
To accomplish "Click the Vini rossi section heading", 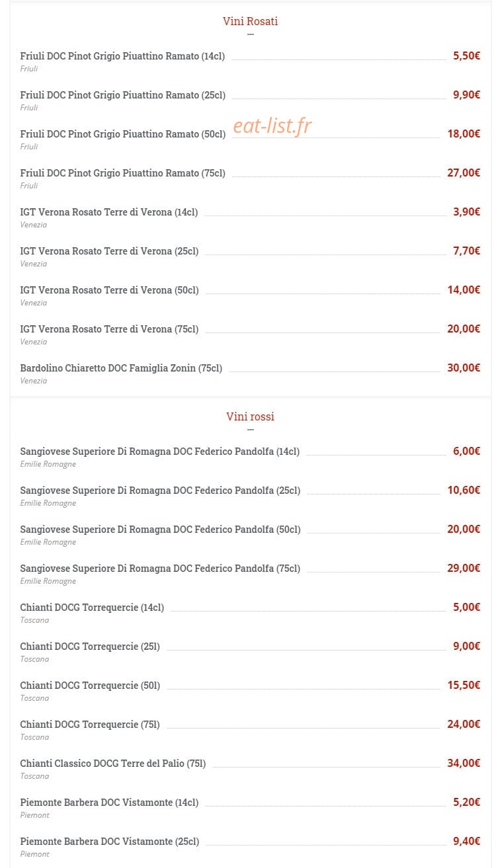I will (x=250, y=416).
